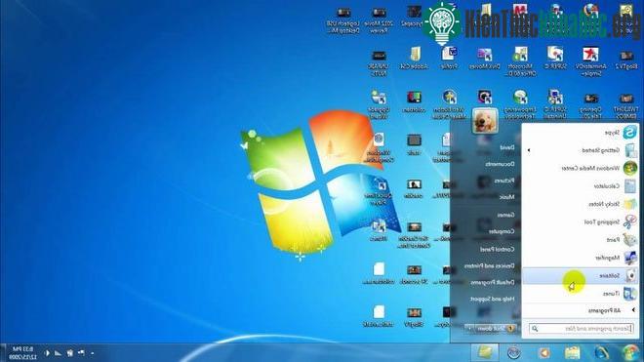Click the volume speaker icon in system tray
This screenshot has width=644, height=362.
tap(47, 353)
